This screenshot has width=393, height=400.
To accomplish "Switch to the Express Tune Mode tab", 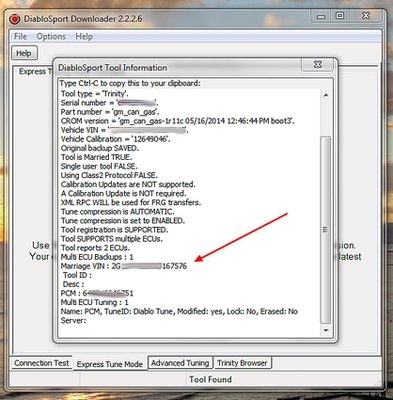I will (x=110, y=364).
